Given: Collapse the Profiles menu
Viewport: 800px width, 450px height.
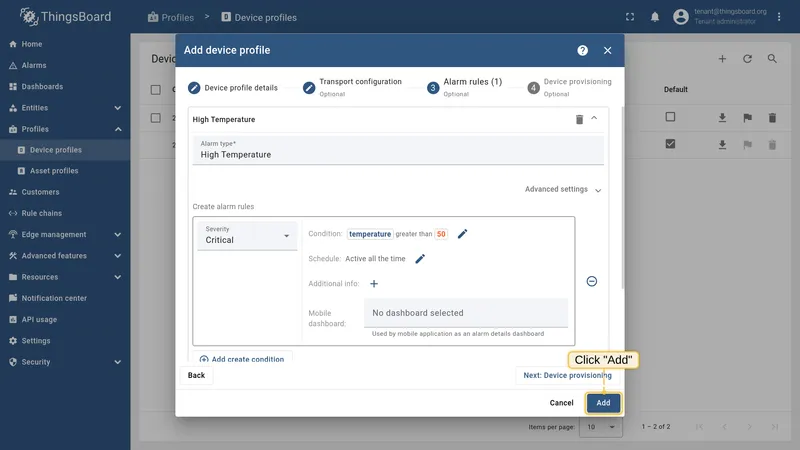Looking at the screenshot, I should pyautogui.click(x=65, y=129).
